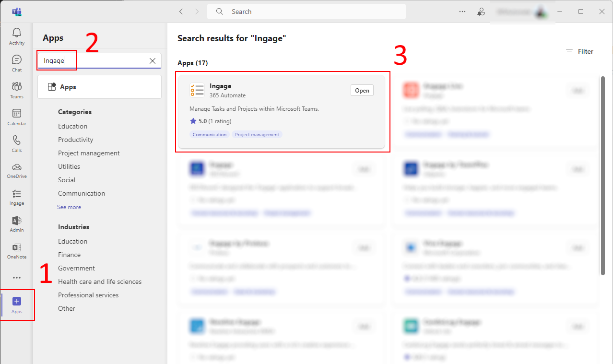613x364 pixels.
Task: Show more apps via the sidebar ellipsis
Action: 16,277
